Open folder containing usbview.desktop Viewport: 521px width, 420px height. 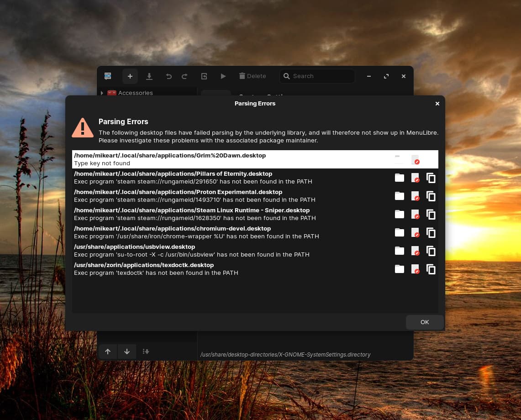point(400,251)
